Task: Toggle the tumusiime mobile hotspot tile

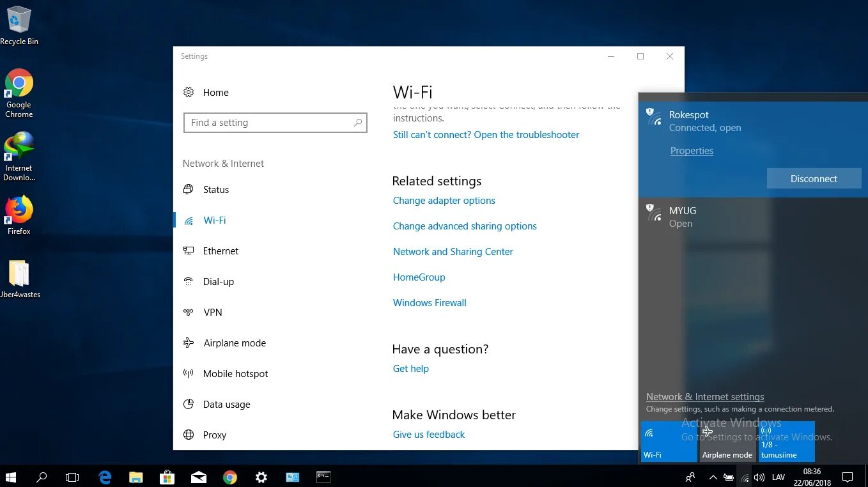Action: pyautogui.click(x=786, y=441)
